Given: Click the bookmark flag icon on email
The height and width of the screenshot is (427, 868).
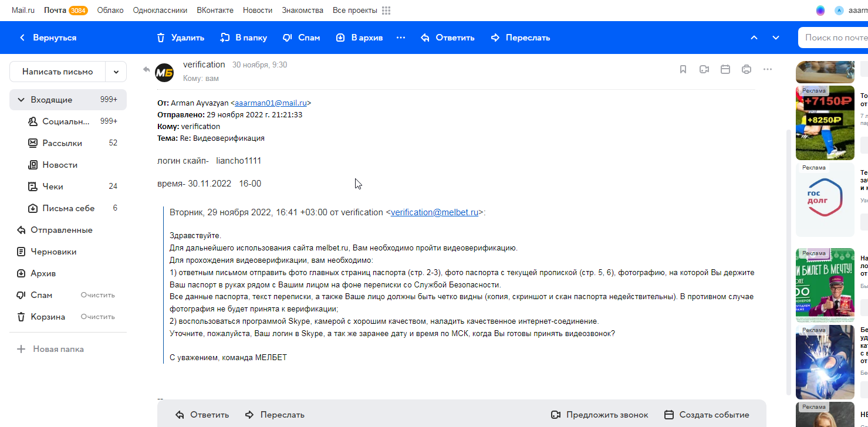Looking at the screenshot, I should [683, 69].
